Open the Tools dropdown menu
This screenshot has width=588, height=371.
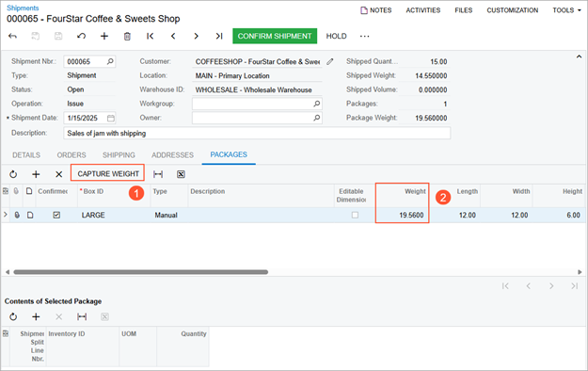pyautogui.click(x=566, y=10)
